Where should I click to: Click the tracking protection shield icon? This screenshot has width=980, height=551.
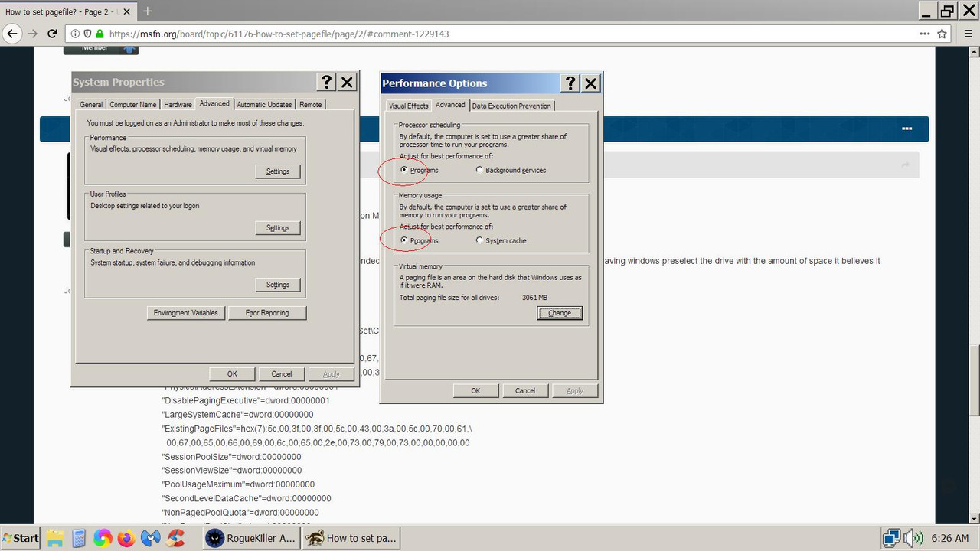tap(88, 34)
